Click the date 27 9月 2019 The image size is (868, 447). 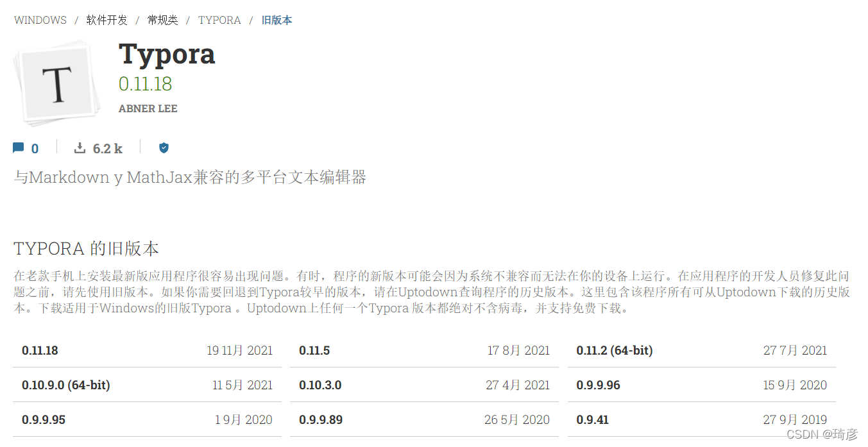[x=796, y=419]
